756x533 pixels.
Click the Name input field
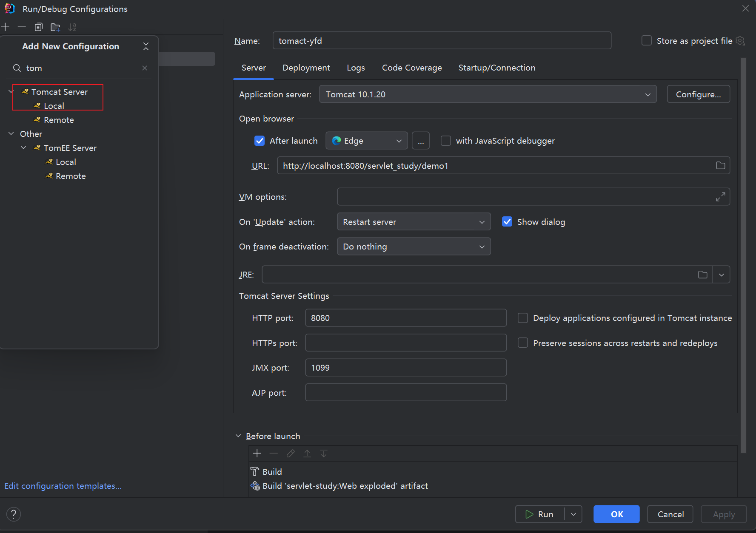pyautogui.click(x=442, y=41)
